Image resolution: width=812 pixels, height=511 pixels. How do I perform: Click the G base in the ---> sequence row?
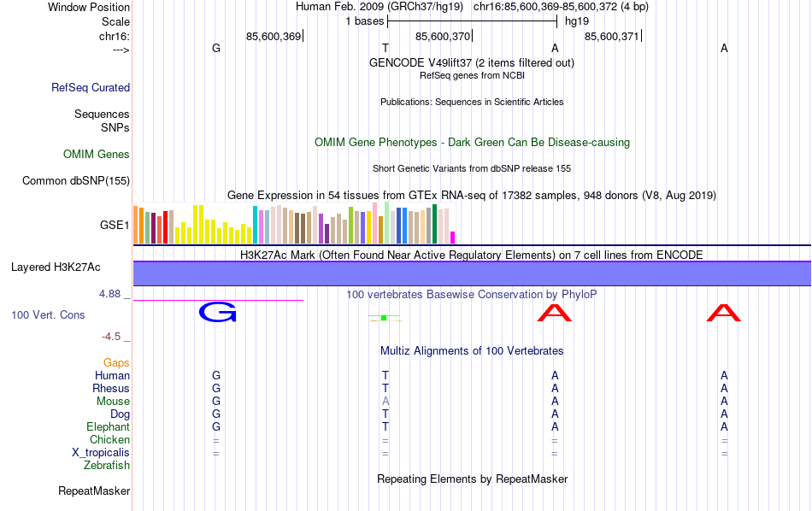pyautogui.click(x=216, y=48)
